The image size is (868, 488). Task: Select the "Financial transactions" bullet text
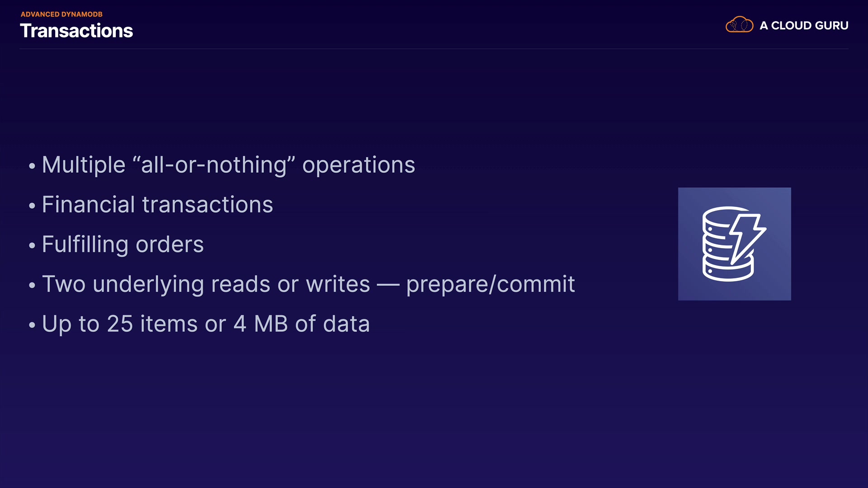157,204
